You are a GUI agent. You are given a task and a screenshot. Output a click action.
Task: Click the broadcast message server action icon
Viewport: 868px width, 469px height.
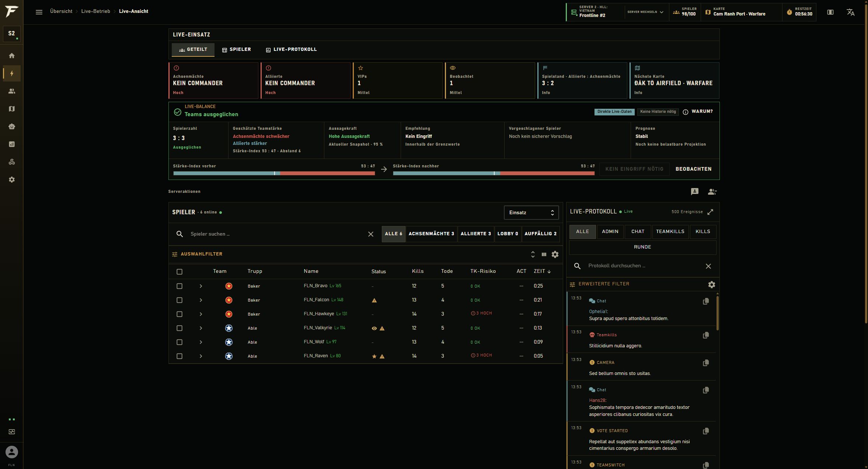pyautogui.click(x=695, y=191)
